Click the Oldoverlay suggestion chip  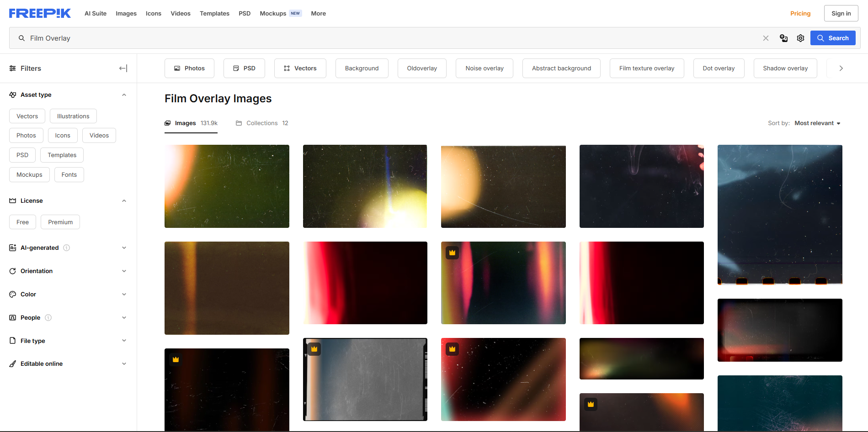point(422,68)
